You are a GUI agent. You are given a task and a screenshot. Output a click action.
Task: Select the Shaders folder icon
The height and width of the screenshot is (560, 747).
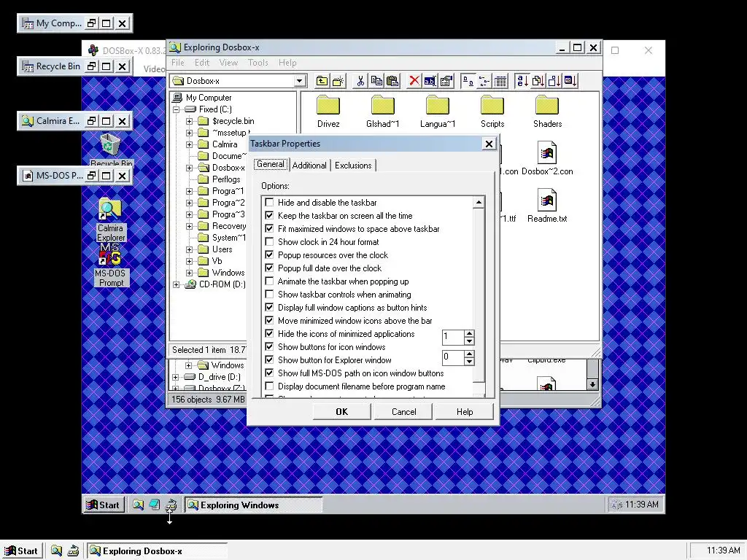pyautogui.click(x=547, y=106)
